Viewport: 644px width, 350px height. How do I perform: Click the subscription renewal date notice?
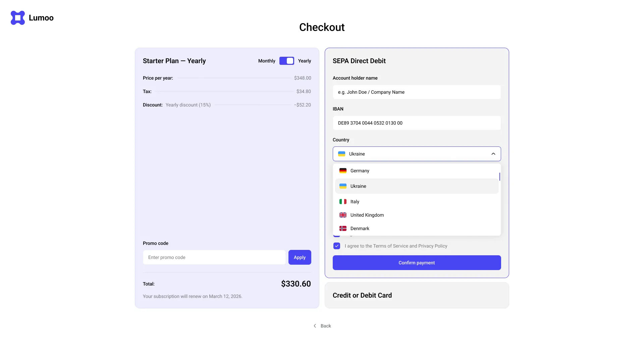[x=193, y=296]
